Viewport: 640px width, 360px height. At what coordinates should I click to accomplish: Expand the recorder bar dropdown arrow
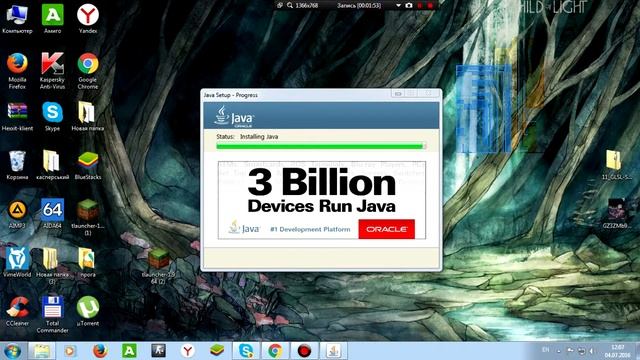pos(398,5)
